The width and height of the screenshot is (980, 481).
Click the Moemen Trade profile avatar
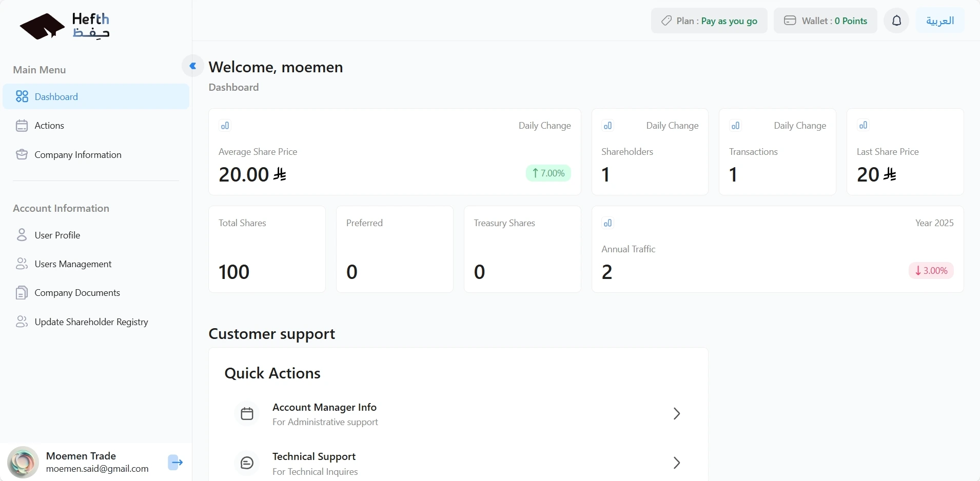(x=23, y=462)
